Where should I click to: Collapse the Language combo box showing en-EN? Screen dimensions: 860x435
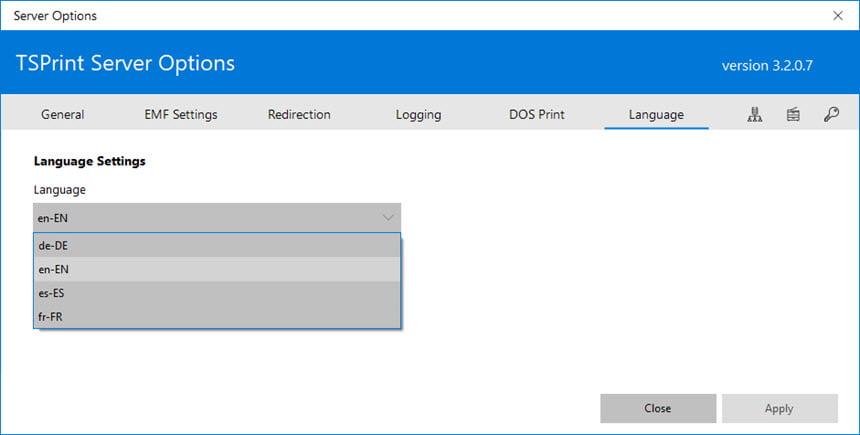[217, 218]
